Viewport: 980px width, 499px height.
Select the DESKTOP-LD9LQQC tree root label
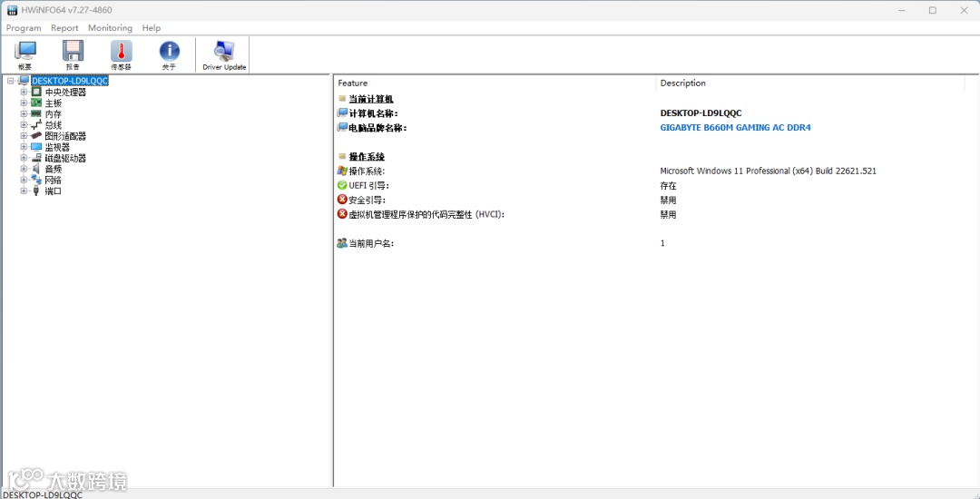(x=70, y=81)
